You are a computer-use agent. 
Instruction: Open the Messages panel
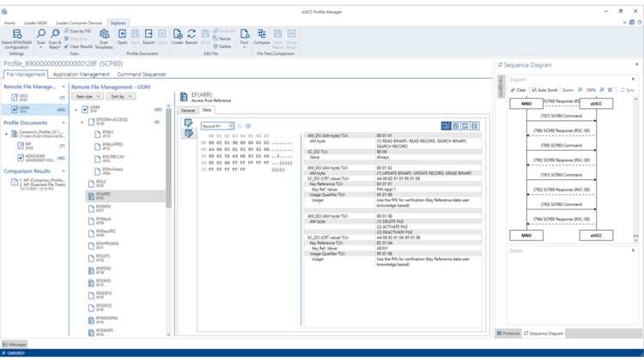(15, 344)
